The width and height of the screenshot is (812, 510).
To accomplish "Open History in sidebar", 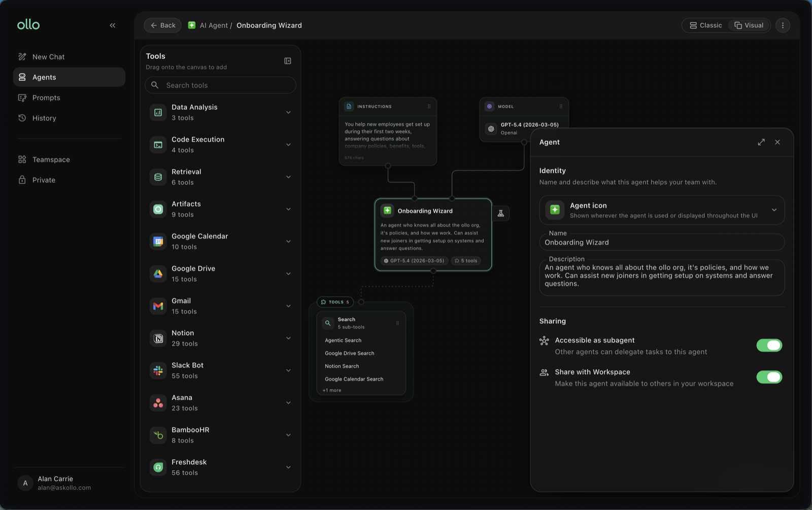I will click(69, 118).
